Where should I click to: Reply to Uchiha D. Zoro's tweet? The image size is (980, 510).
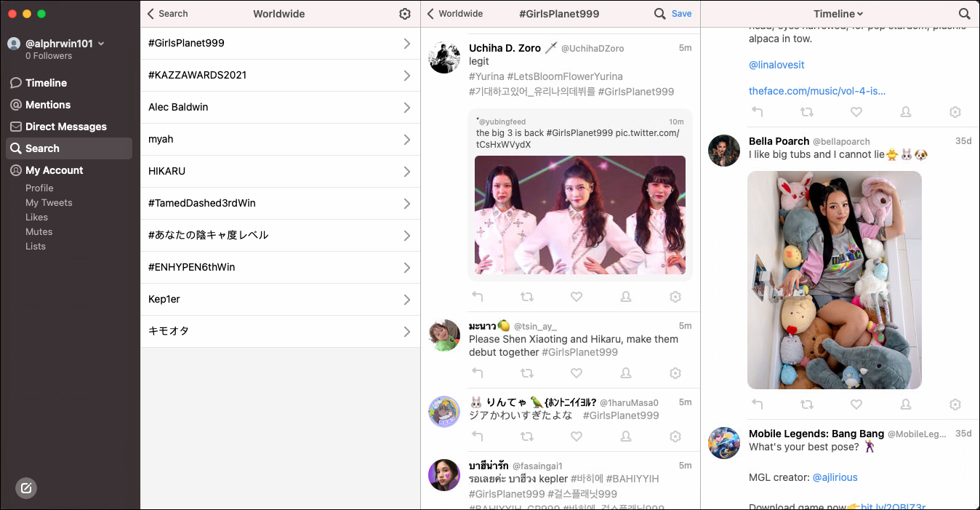coord(478,297)
